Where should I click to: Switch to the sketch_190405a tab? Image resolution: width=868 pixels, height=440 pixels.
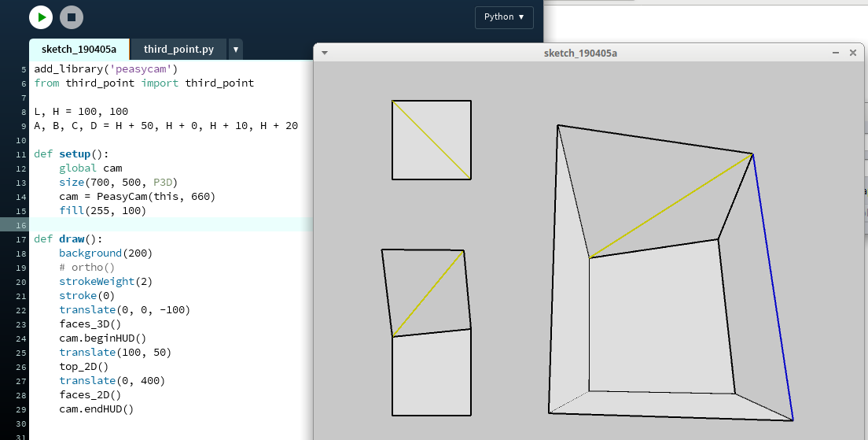pyautogui.click(x=79, y=50)
